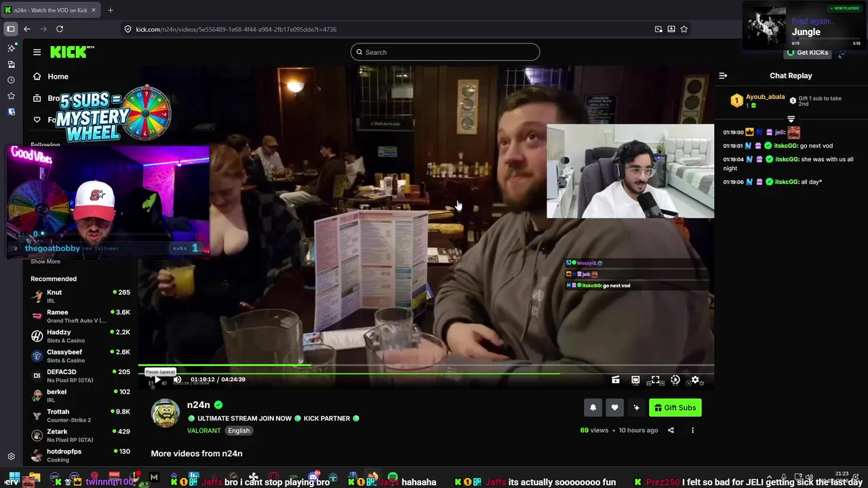Open browser sidebar settings gear
The image size is (868, 488).
11,457
